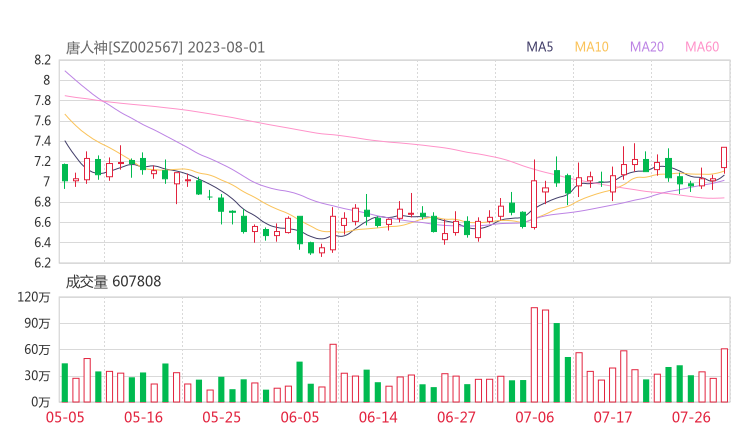Click the 05-25 date label

221,417
